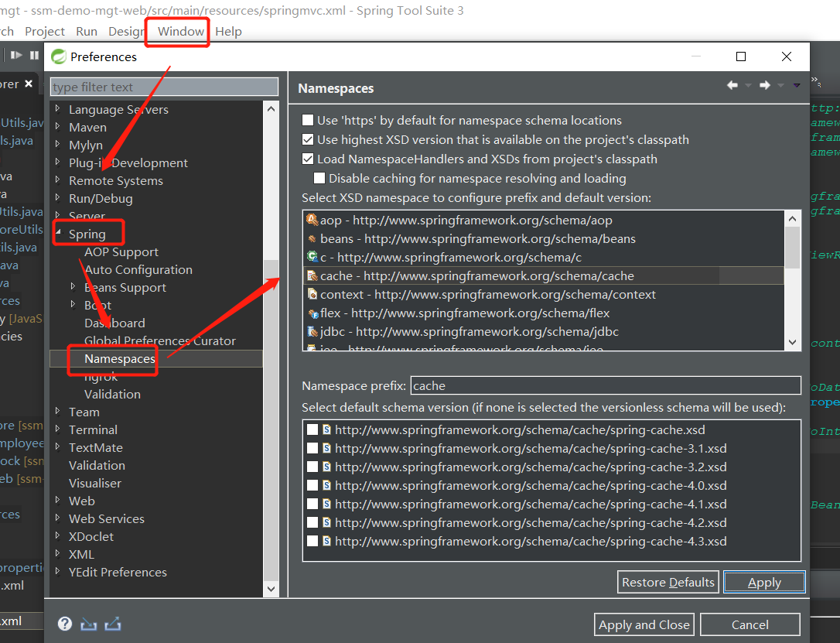Viewport: 840px width, 643px height.
Task: Go forward with the right arrow icon
Action: (765, 85)
